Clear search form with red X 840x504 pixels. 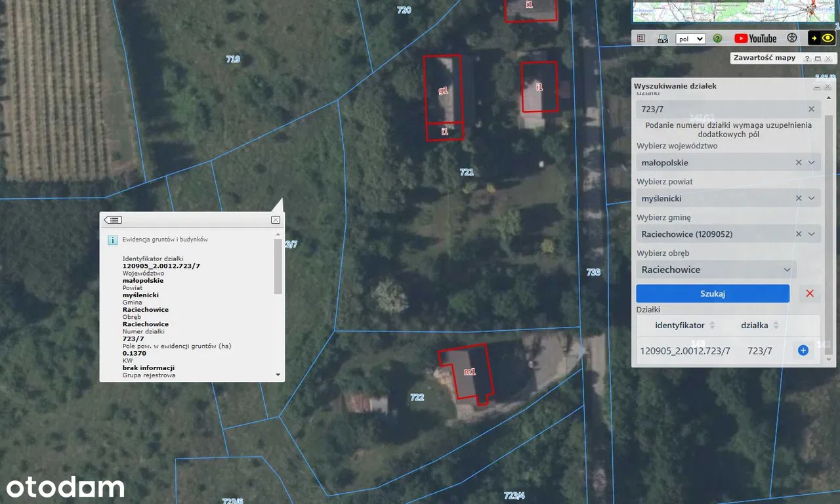click(809, 293)
